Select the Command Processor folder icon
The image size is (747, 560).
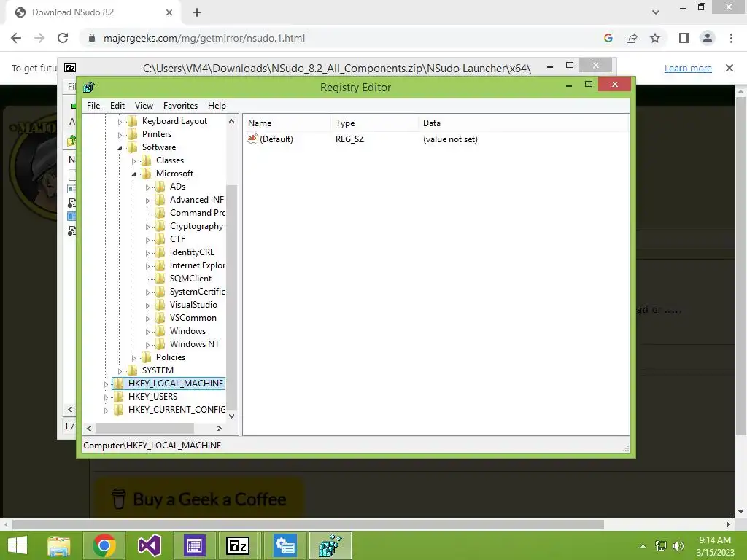pyautogui.click(x=160, y=213)
